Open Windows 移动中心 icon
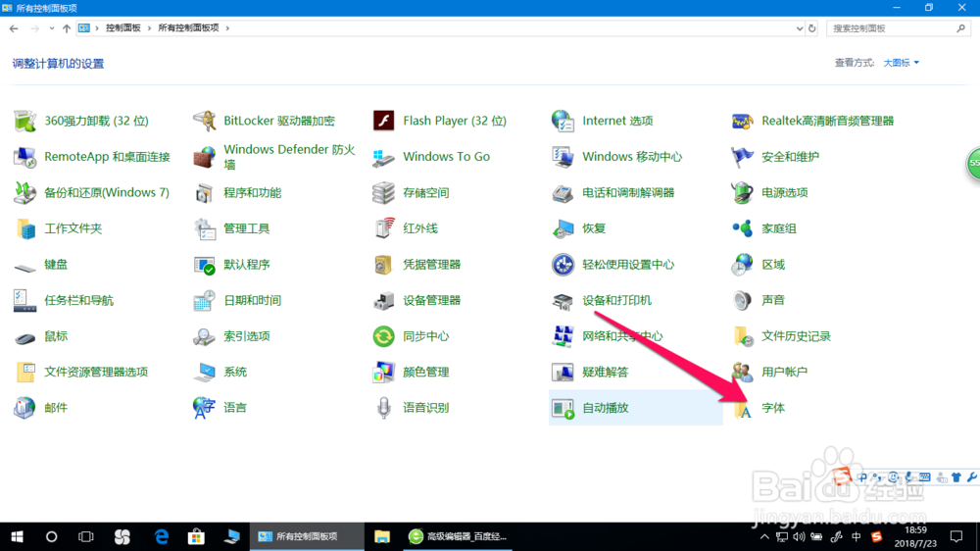Image resolution: width=980 pixels, height=551 pixels. (563, 157)
